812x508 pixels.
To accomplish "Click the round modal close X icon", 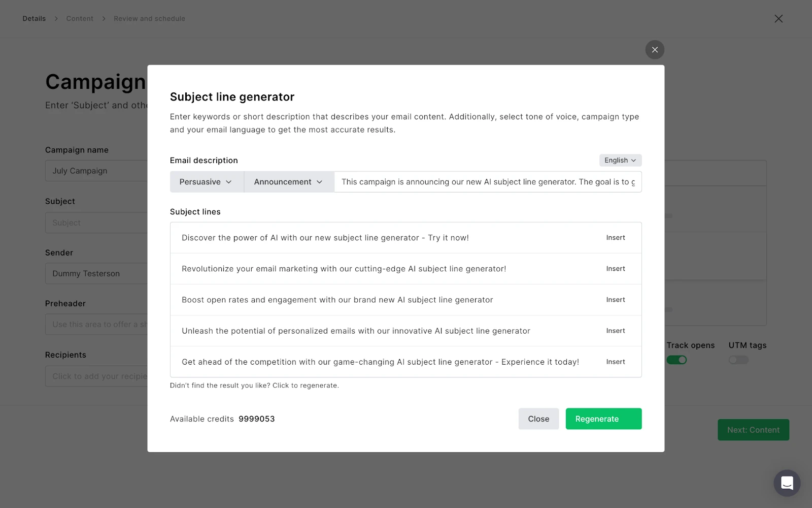I will click(655, 50).
